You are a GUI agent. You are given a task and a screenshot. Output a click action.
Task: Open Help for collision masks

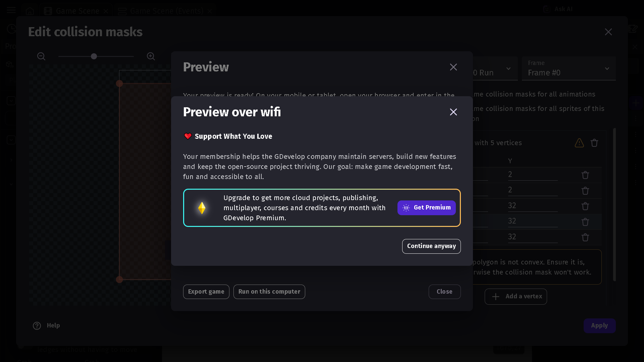pos(47,326)
